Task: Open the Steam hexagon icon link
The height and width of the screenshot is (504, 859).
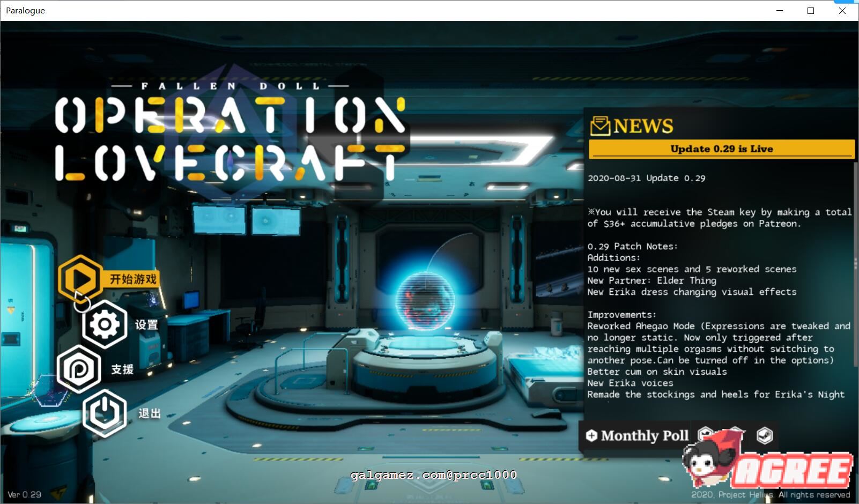Action: (765, 435)
